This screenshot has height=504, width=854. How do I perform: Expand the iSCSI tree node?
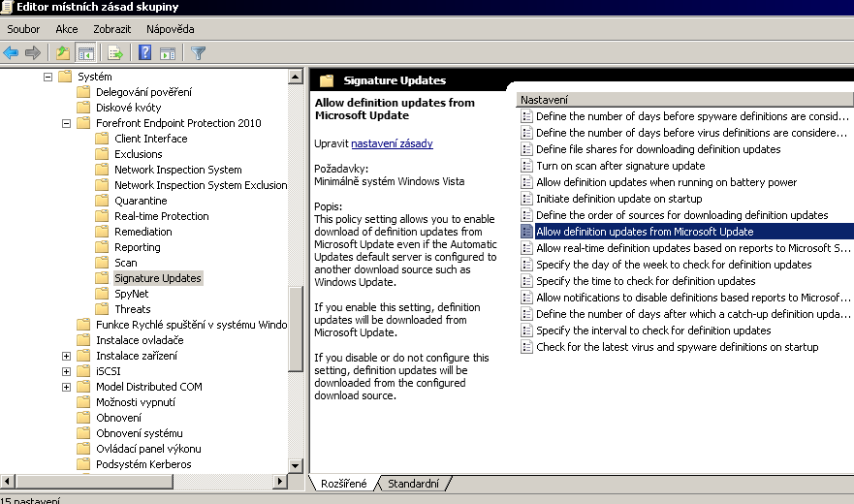pos(67,371)
